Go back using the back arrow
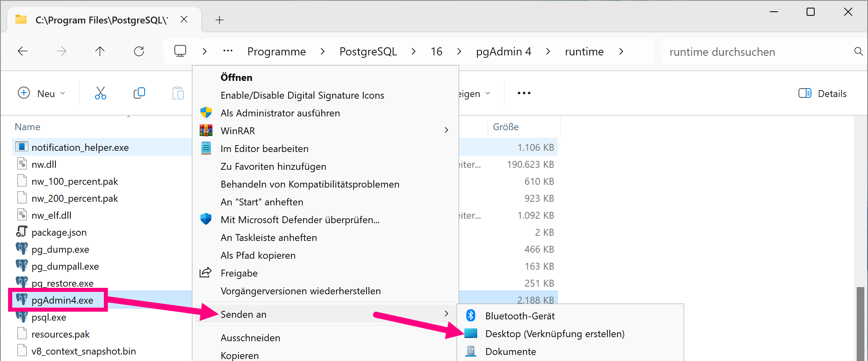 pyautogui.click(x=23, y=51)
